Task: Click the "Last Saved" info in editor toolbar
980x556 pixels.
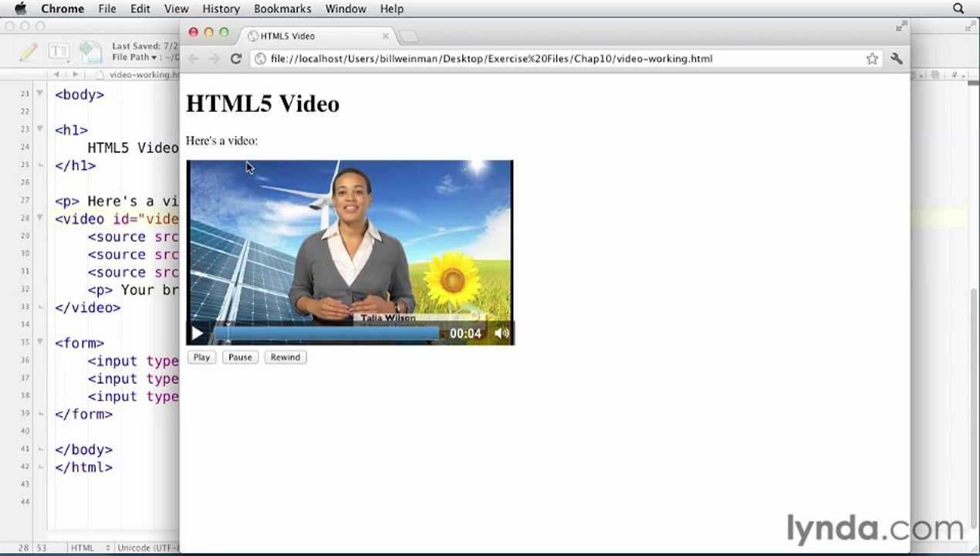Action: point(146,46)
